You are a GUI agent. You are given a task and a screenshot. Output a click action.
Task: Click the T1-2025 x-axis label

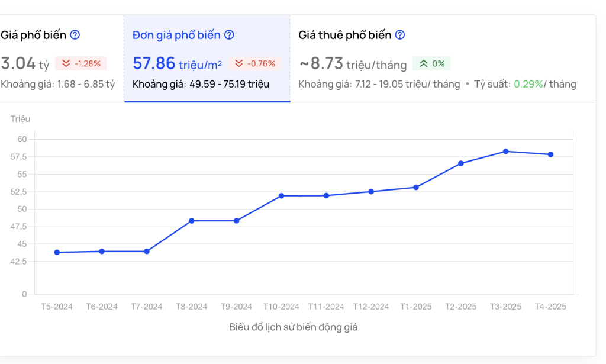[x=416, y=307]
